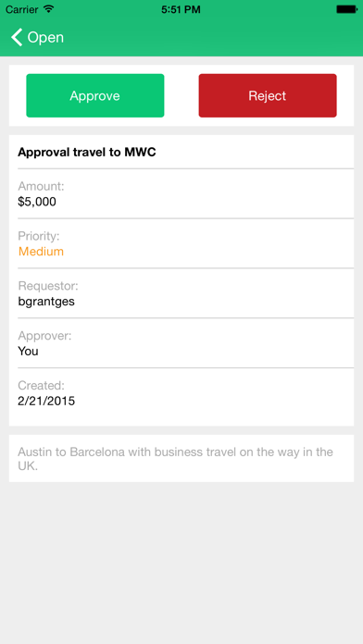Screen dimensions: 363x644
Task: Tap the battery indicator icon
Action: (x=346, y=9)
